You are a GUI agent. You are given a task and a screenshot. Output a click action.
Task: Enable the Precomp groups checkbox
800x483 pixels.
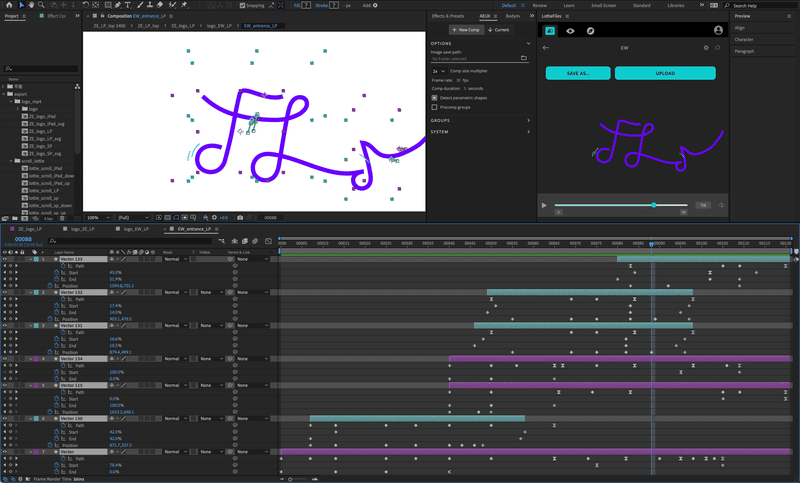pos(434,107)
